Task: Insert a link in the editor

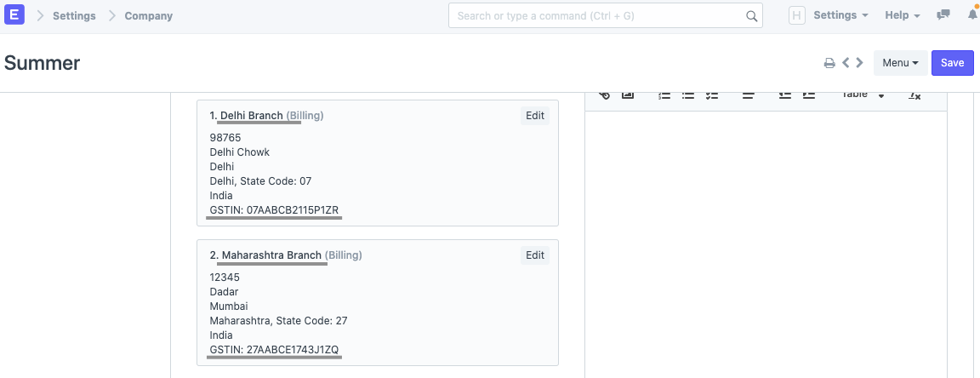Action: pyautogui.click(x=604, y=94)
